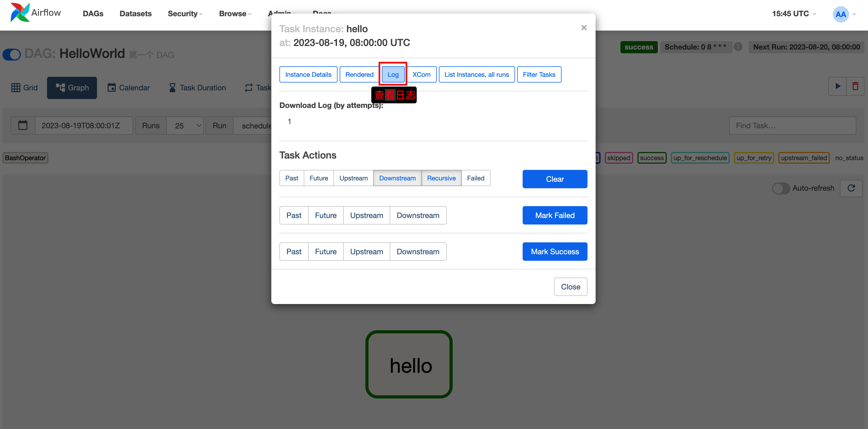Open the timezone dropdown at 15:45 UTC
Image resolution: width=868 pixels, height=429 pixels.
coord(794,14)
